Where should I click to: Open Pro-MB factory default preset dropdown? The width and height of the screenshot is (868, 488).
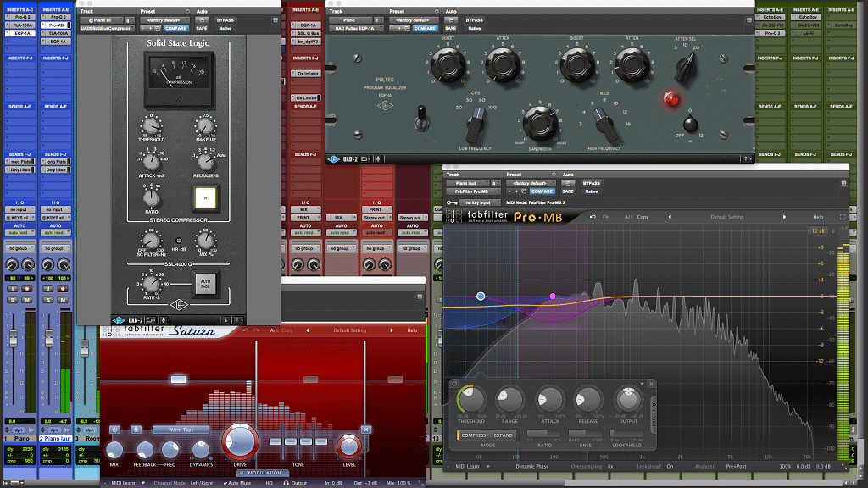(x=531, y=183)
